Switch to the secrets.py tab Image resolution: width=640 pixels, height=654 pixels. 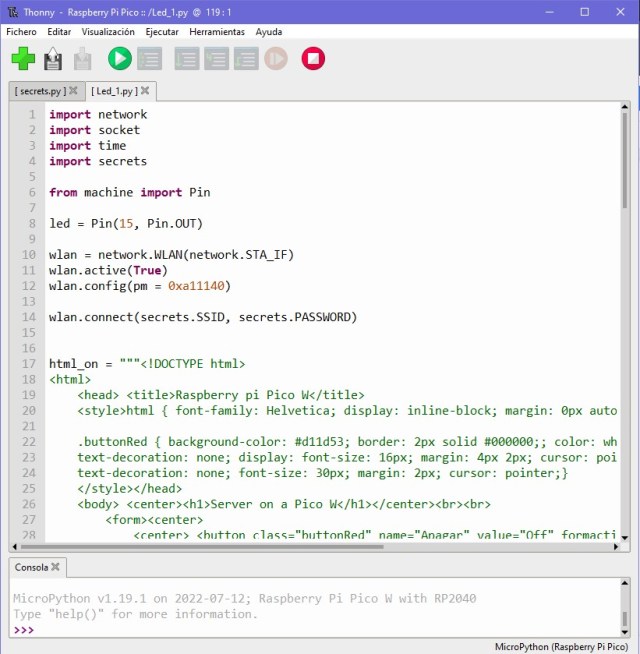click(40, 91)
